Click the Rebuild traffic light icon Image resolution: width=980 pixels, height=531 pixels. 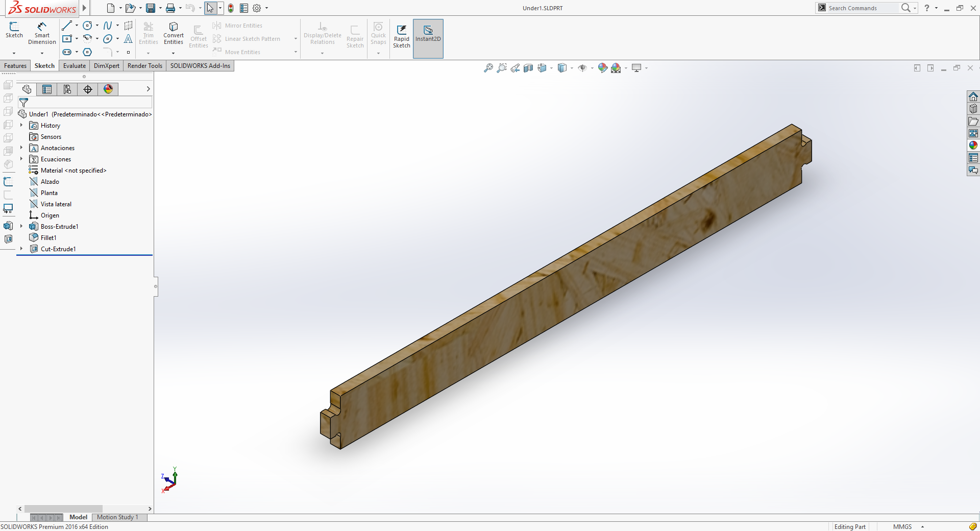tap(231, 8)
